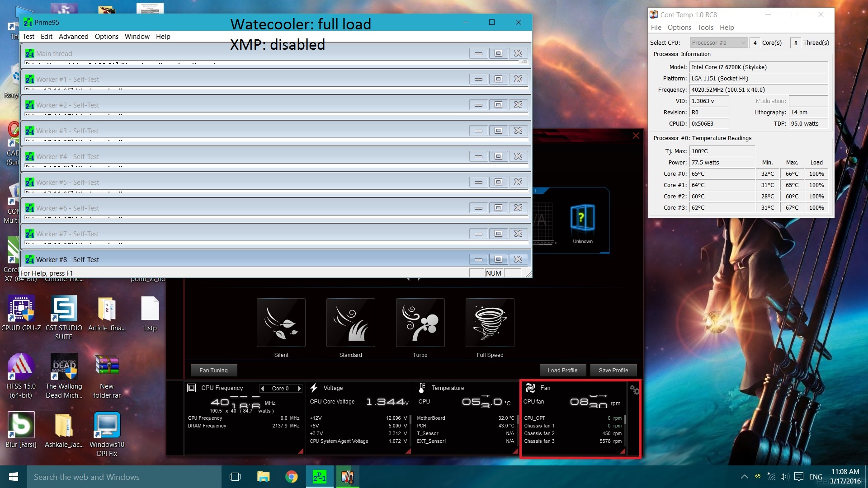Click the Save Profile button

(613, 370)
